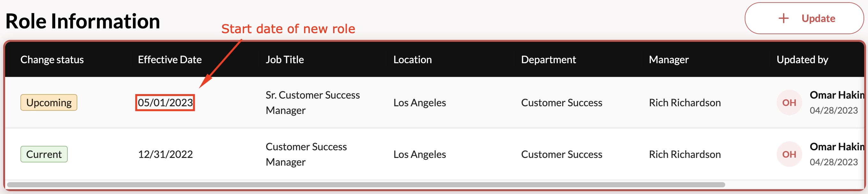Click the 05/01/2023 effective date
The image size is (868, 194).
tap(165, 102)
